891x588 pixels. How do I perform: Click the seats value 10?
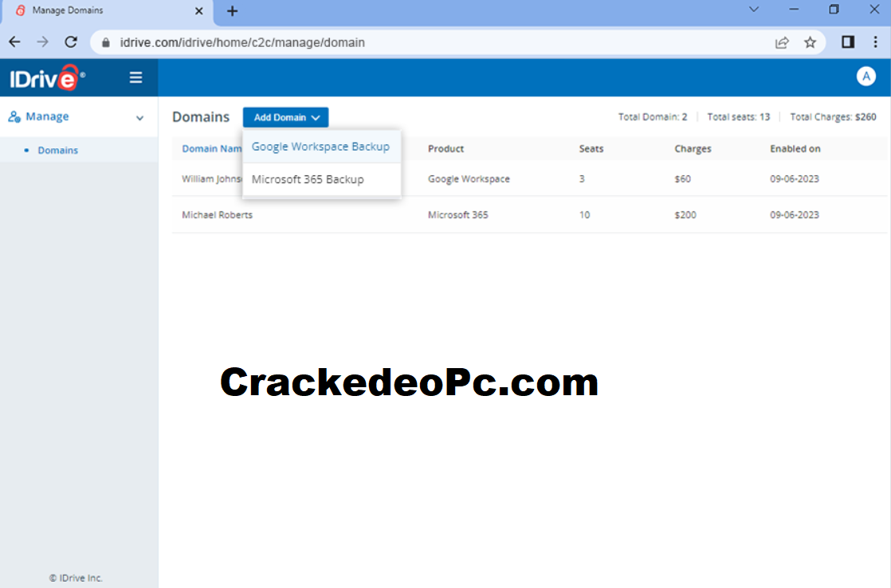click(x=585, y=215)
